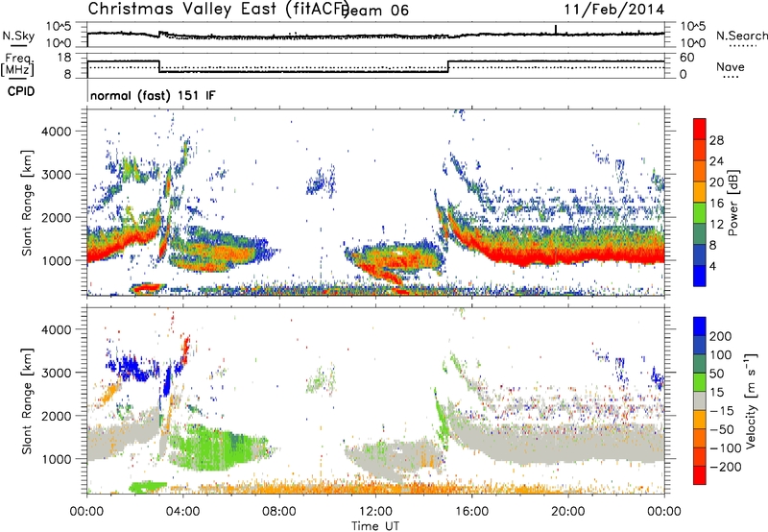
Task: Click the '200' value on the Velocity scale
Action: [x=720, y=336]
